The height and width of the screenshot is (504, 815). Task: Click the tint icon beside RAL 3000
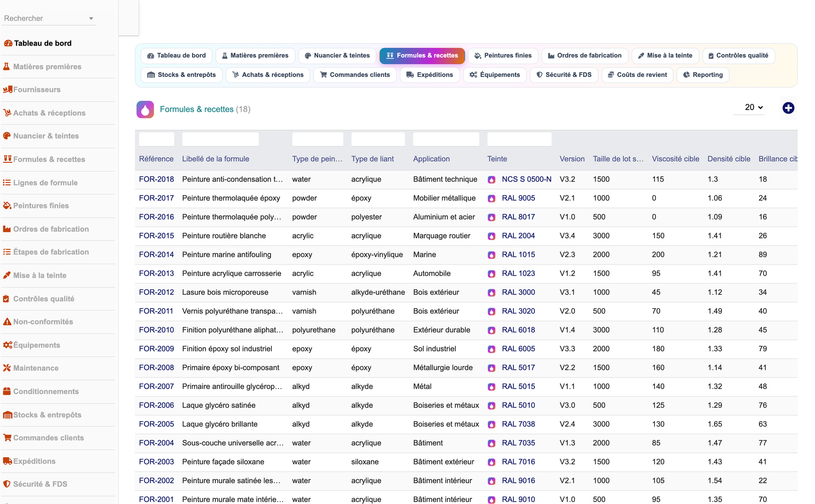pos(492,293)
